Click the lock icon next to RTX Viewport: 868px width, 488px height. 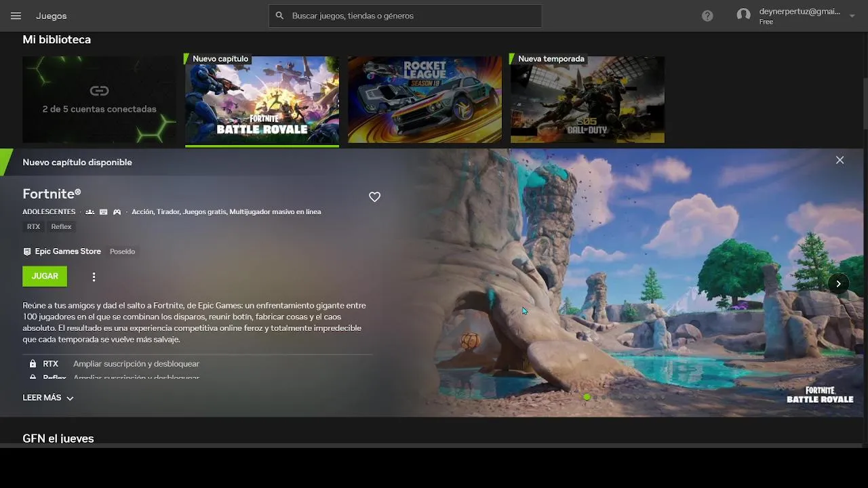[x=33, y=364]
